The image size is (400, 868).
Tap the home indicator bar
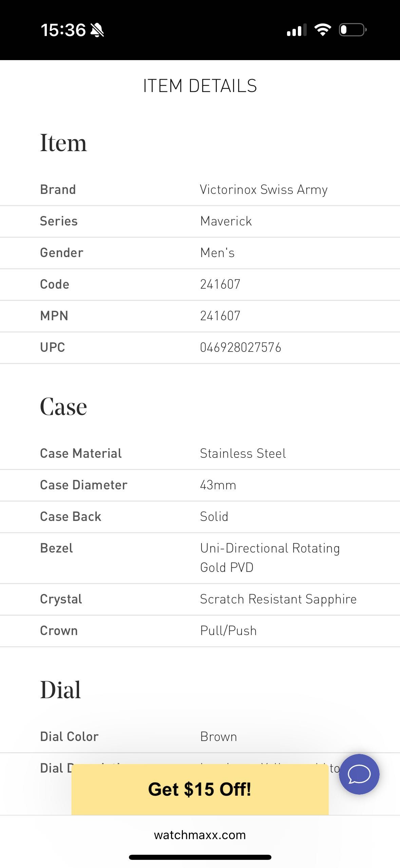200,857
